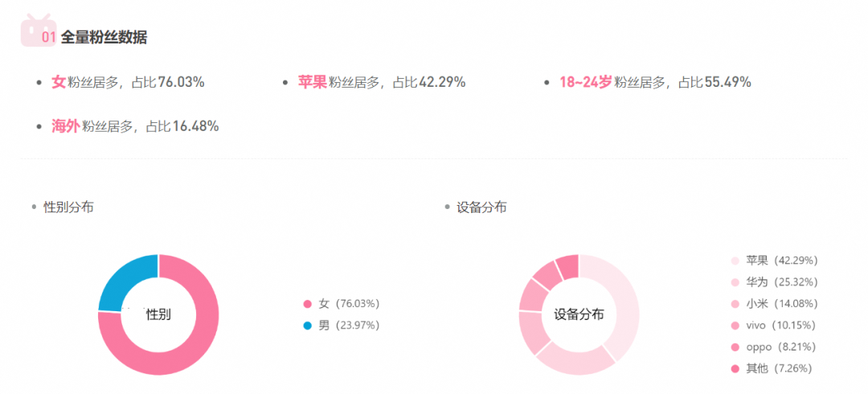
Task: Click the 全量粉丝数据 heading
Action: click(x=104, y=38)
